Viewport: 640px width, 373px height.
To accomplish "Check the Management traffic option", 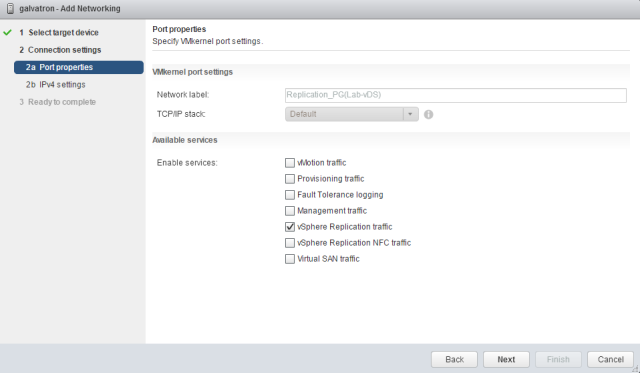I will [x=289, y=211].
